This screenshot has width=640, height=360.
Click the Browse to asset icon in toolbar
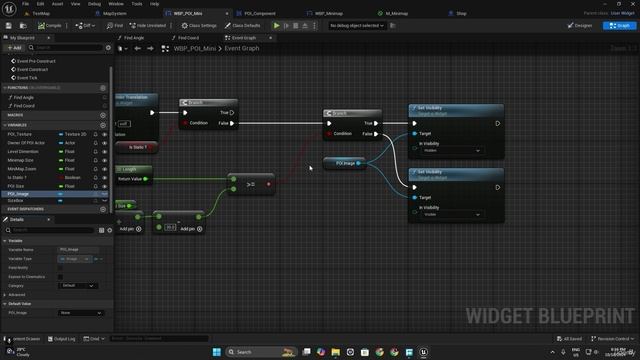click(x=23, y=26)
